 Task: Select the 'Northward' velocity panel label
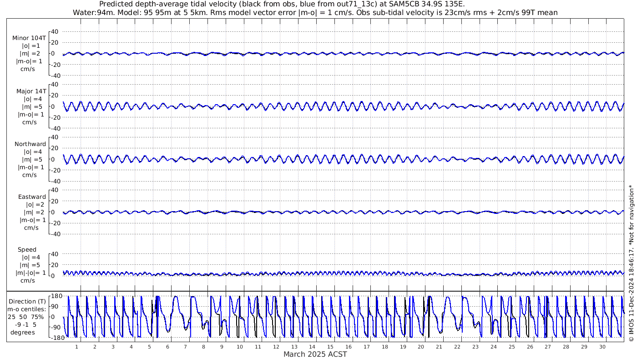pos(30,144)
